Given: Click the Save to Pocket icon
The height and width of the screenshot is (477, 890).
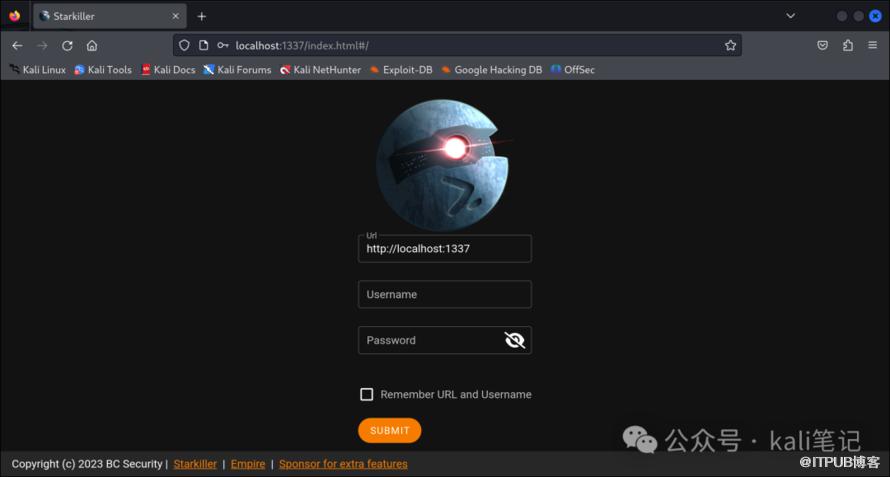Looking at the screenshot, I should [x=822, y=45].
